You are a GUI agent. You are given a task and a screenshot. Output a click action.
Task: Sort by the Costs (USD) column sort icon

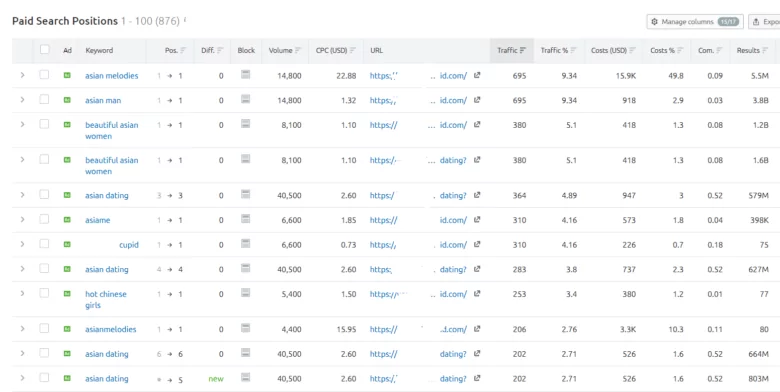point(632,50)
